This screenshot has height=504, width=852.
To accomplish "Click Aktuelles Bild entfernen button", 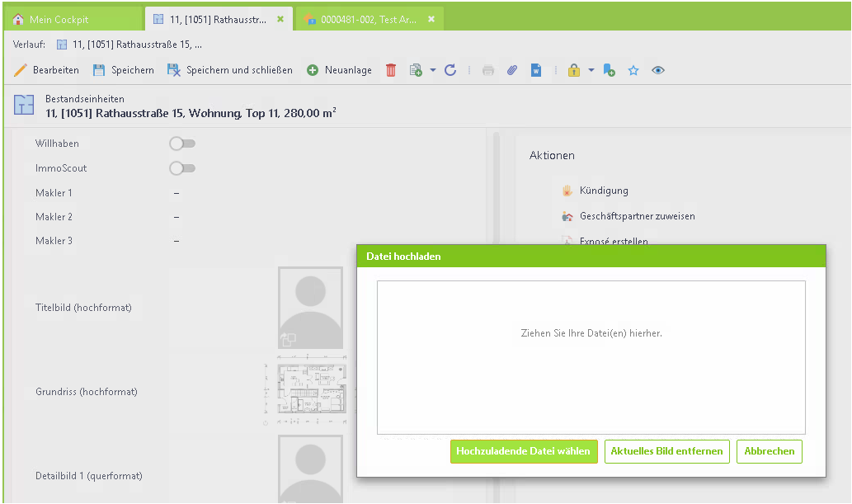I will point(666,451).
